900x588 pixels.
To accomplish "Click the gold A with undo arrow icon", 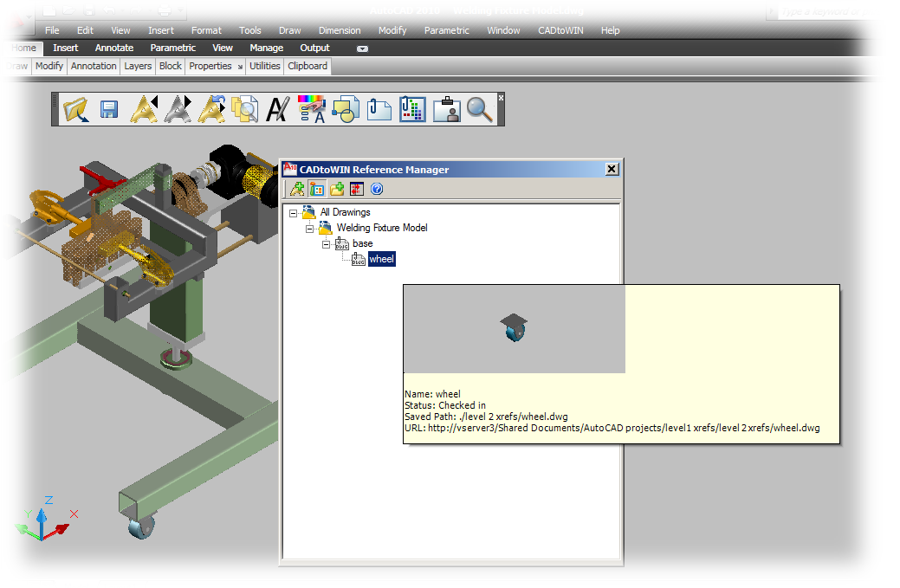I will 212,109.
